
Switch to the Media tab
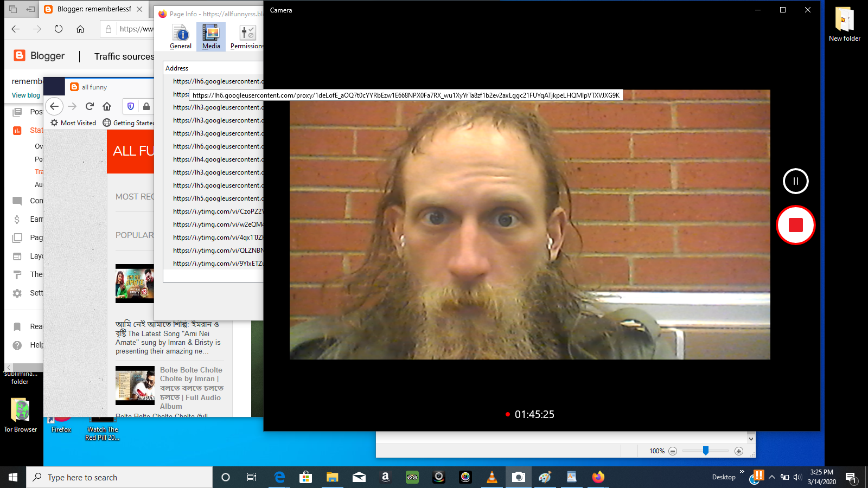(x=211, y=37)
